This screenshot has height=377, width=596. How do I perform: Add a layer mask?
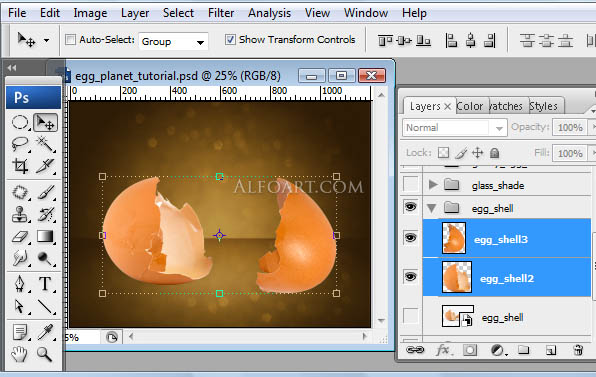click(470, 350)
